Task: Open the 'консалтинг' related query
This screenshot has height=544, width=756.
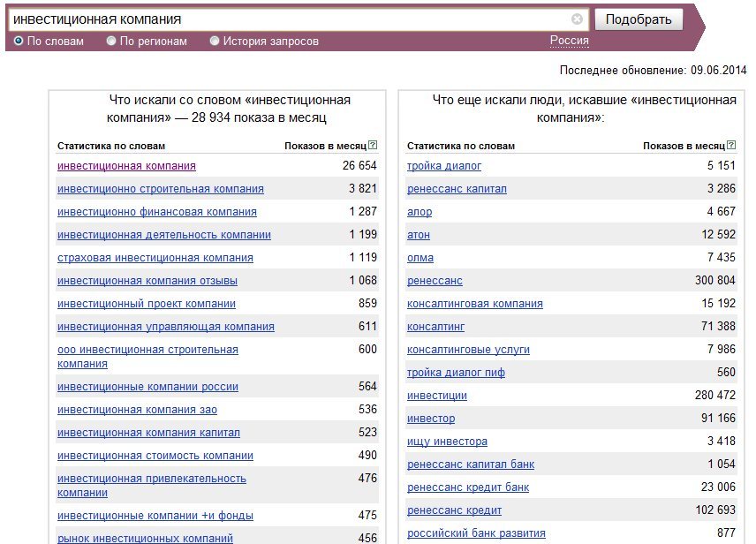Action: (x=436, y=327)
